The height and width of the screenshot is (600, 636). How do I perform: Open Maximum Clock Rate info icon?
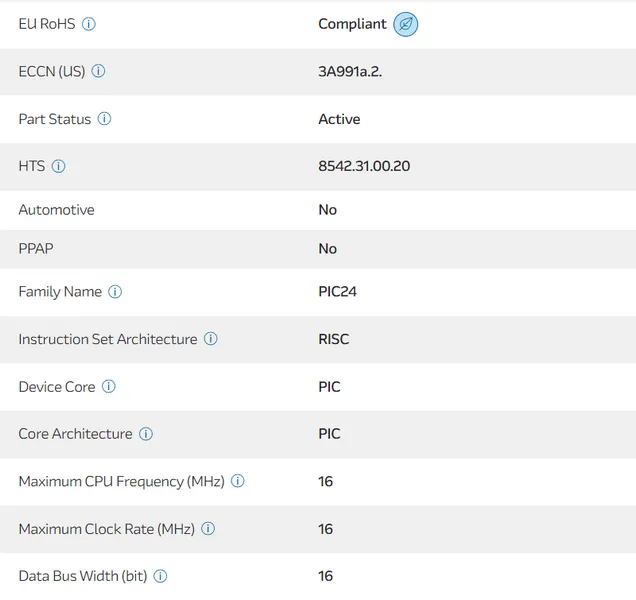(x=208, y=529)
